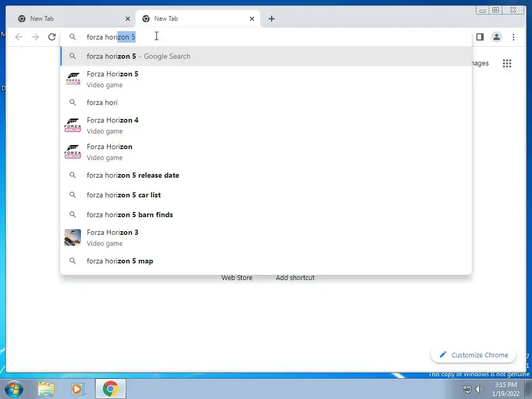This screenshot has height=399, width=532.
Task: Click the network tray icon
Action: click(x=467, y=389)
